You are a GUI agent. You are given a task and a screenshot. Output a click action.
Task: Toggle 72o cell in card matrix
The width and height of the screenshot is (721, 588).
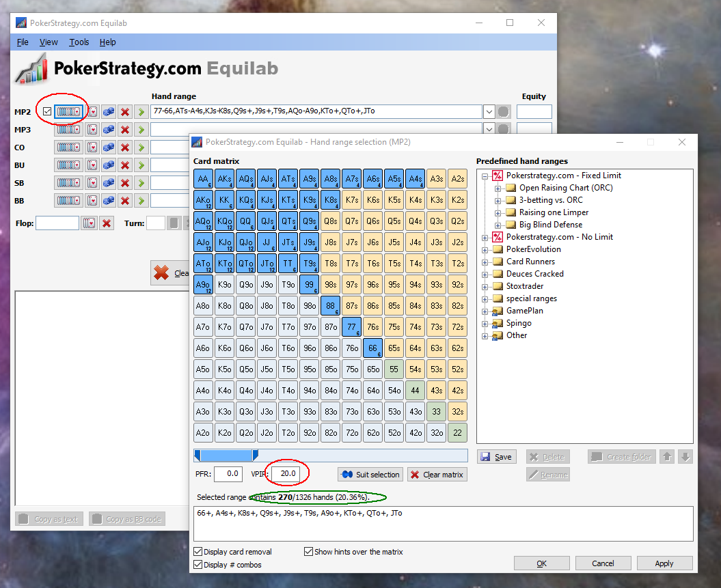pos(352,433)
